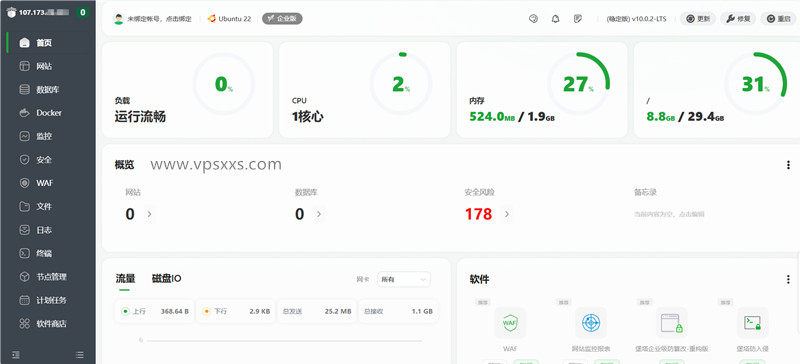
Task: Click the arrow next to security risk 178
Action: click(507, 214)
